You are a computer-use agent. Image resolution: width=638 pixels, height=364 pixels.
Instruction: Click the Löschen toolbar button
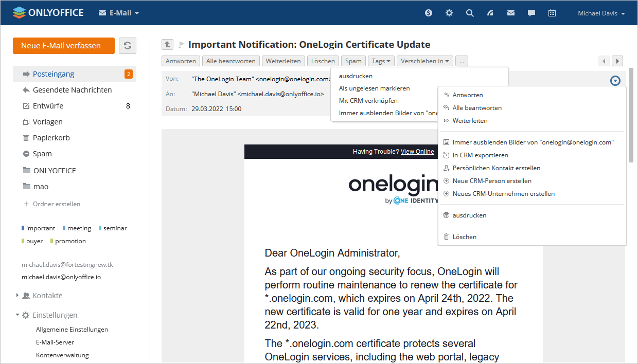[x=323, y=61]
